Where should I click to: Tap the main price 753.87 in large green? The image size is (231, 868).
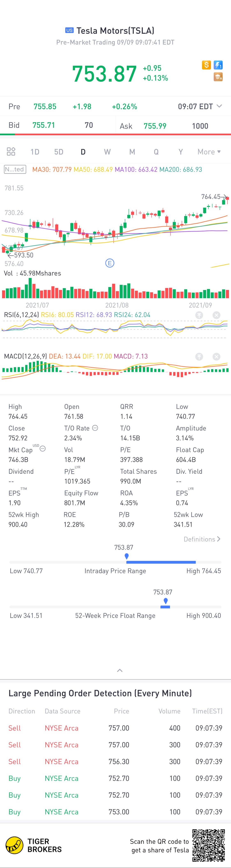pyautogui.click(x=104, y=74)
